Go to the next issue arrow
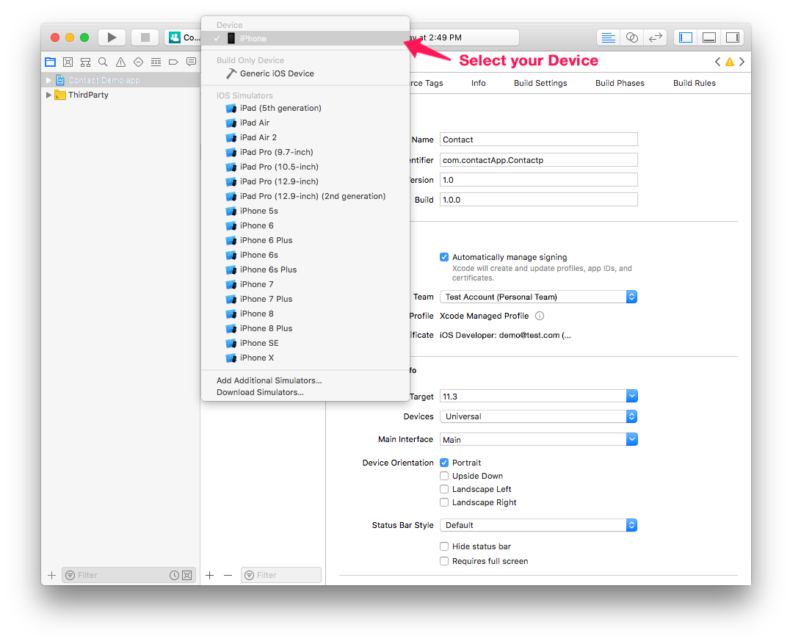 pyautogui.click(x=742, y=62)
